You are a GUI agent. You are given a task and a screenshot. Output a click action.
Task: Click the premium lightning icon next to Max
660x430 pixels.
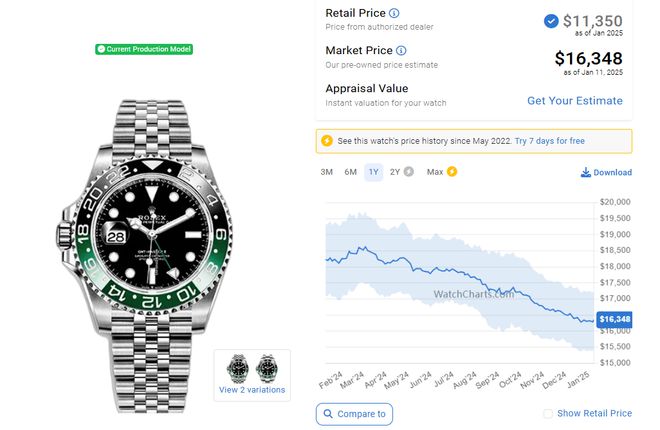[x=452, y=172]
